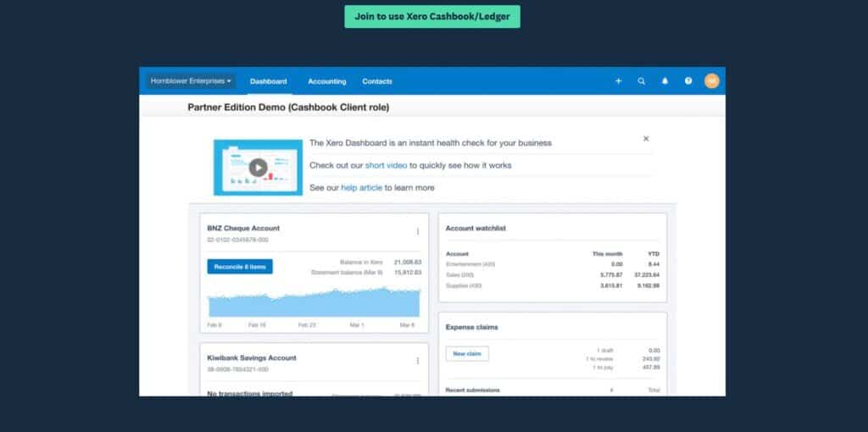Image resolution: width=868 pixels, height=432 pixels.
Task: Click the plus (create new) icon
Action: (618, 81)
